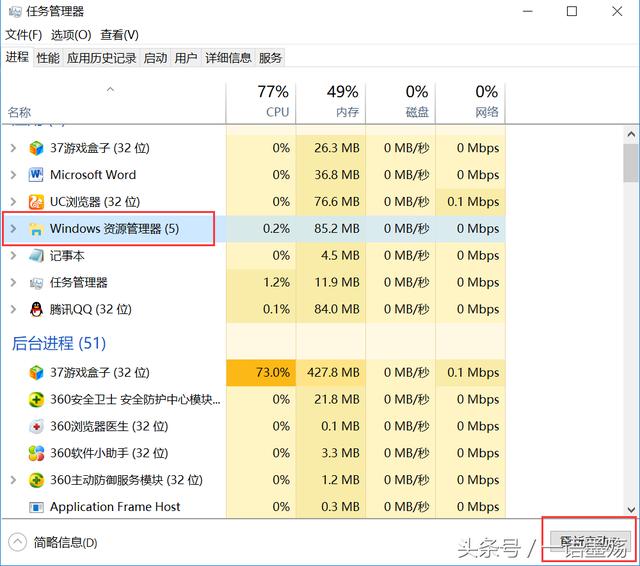Sort by the CPU column header
The height and width of the screenshot is (566, 640).
point(261,103)
